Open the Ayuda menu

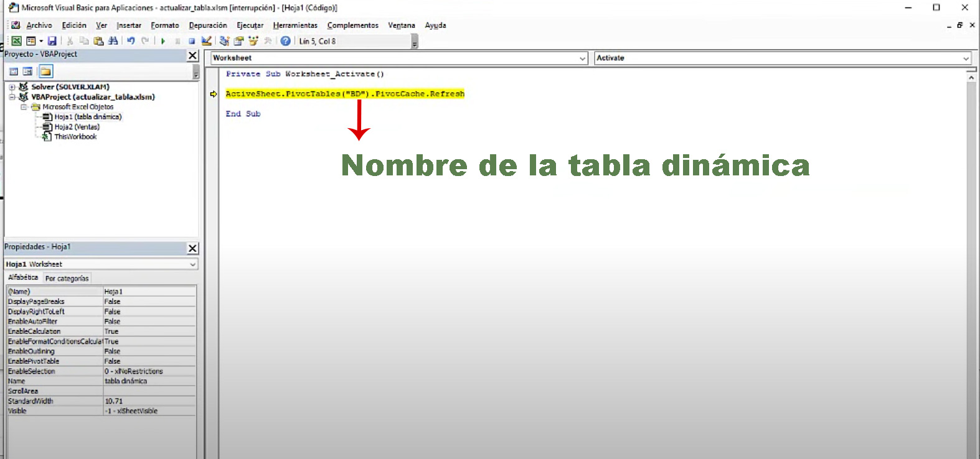point(435,25)
